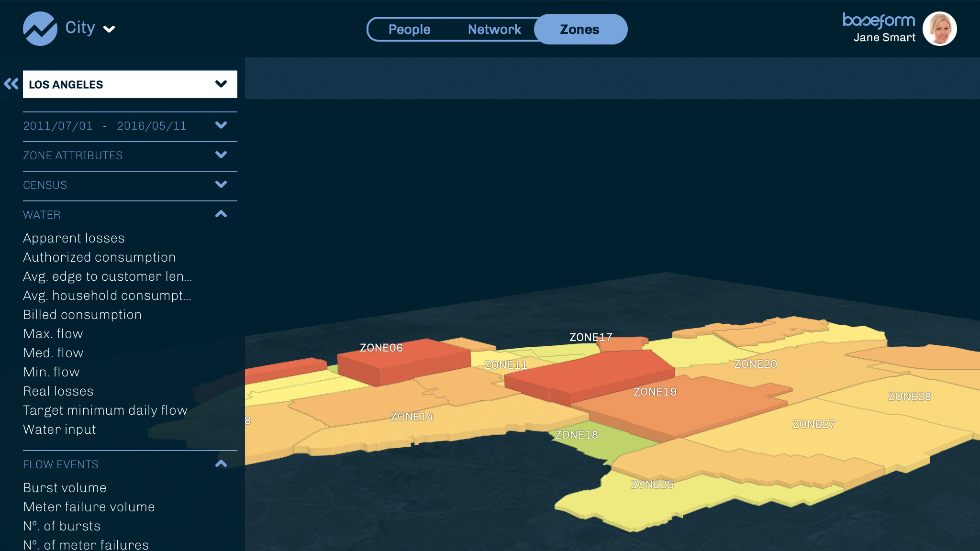Select Billed consumption metric
This screenshot has width=980, height=551.
pyautogui.click(x=82, y=315)
